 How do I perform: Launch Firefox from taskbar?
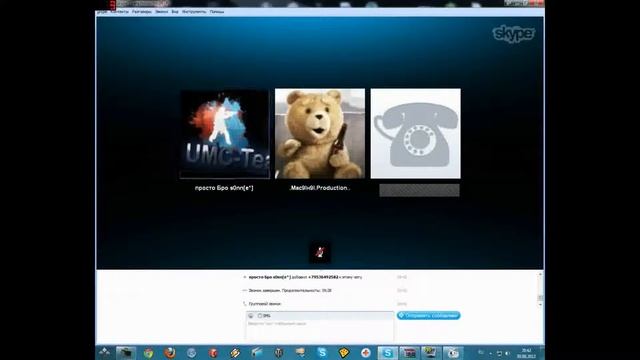[170, 352]
